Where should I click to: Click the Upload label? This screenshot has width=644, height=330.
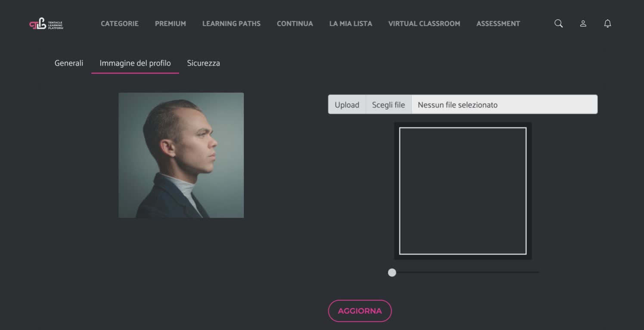point(347,105)
